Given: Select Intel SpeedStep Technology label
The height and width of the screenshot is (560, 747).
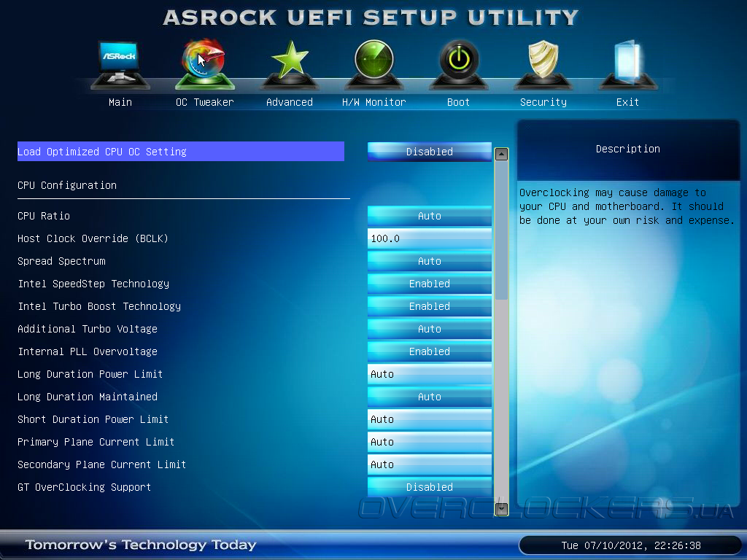Looking at the screenshot, I should point(93,284).
